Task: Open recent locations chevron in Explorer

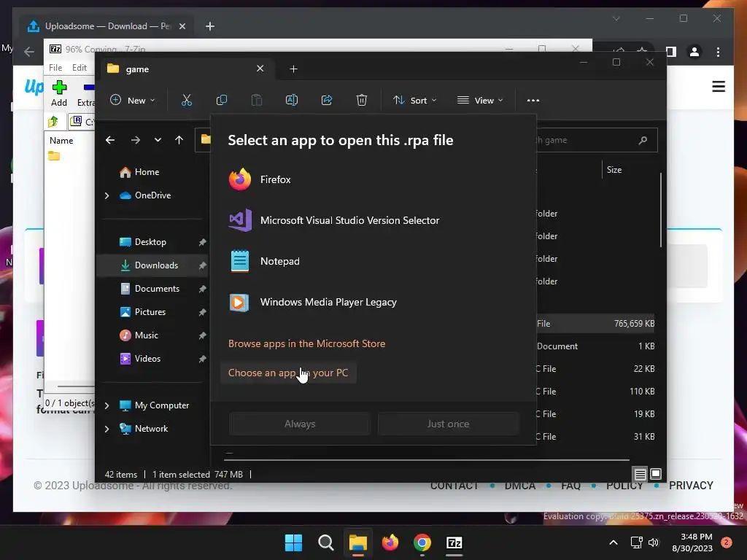Action: point(158,140)
